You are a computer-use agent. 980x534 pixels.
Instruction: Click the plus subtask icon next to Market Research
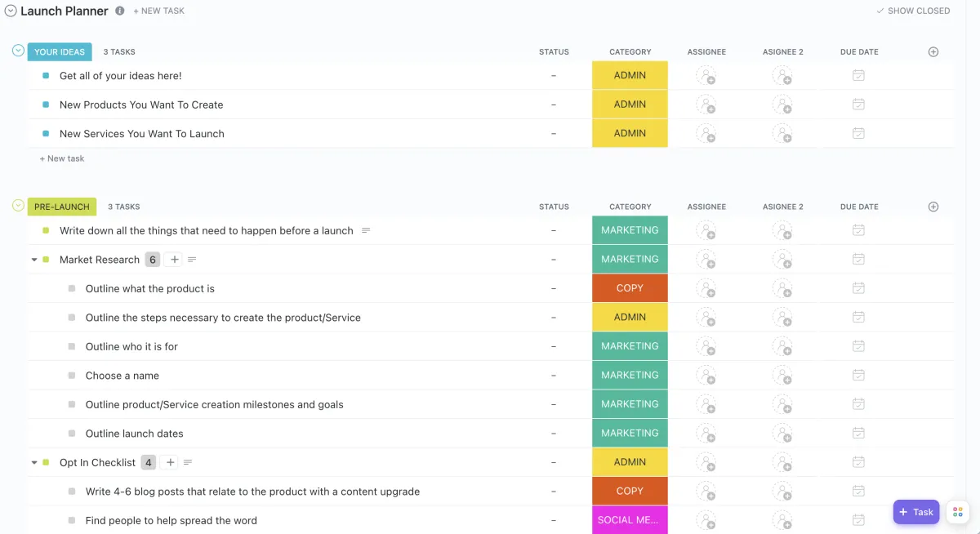click(173, 260)
